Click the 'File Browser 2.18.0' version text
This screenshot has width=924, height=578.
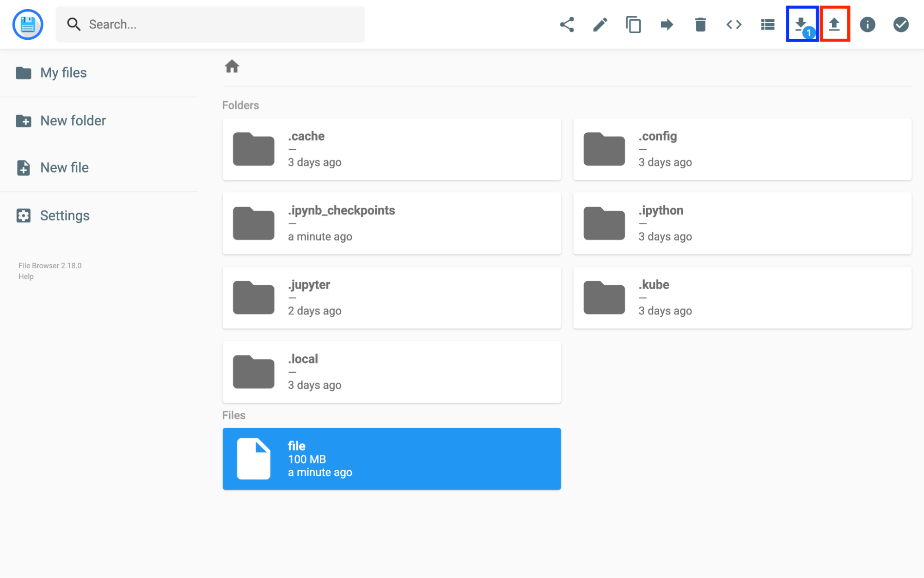click(50, 265)
